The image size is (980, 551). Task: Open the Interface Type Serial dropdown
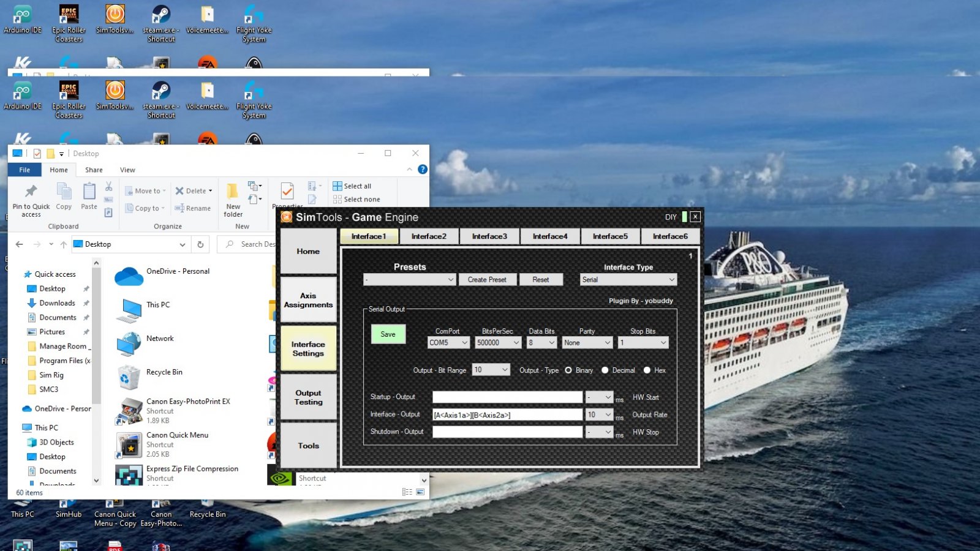pyautogui.click(x=628, y=280)
